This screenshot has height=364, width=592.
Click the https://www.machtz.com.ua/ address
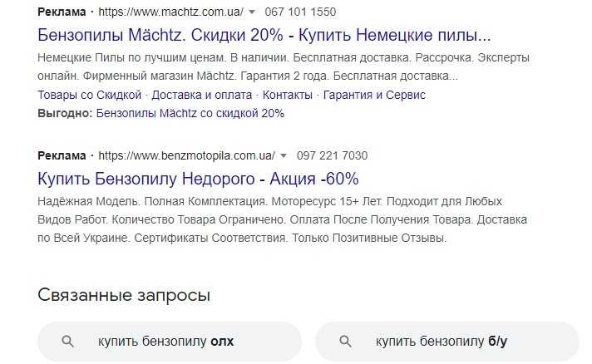coord(171,13)
